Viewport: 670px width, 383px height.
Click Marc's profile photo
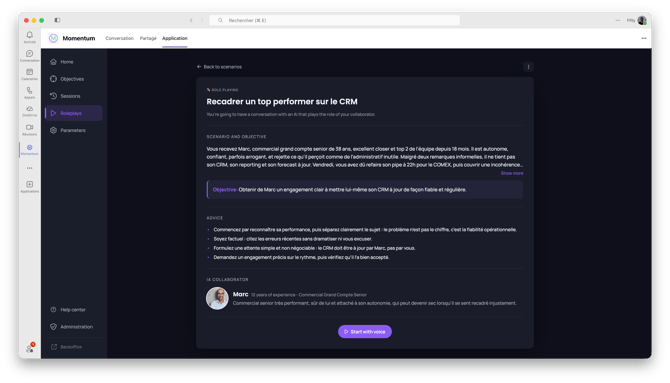(x=217, y=298)
